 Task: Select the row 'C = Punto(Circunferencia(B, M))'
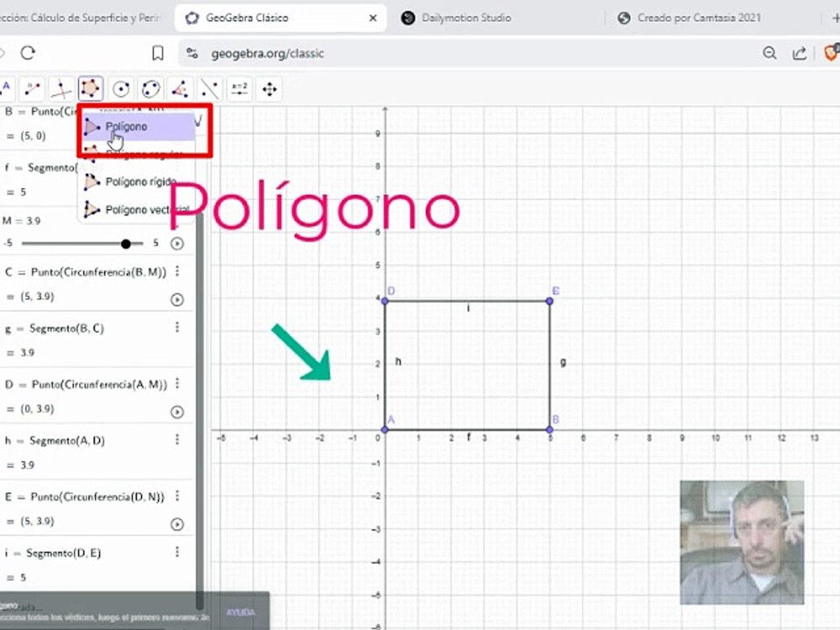click(x=96, y=283)
